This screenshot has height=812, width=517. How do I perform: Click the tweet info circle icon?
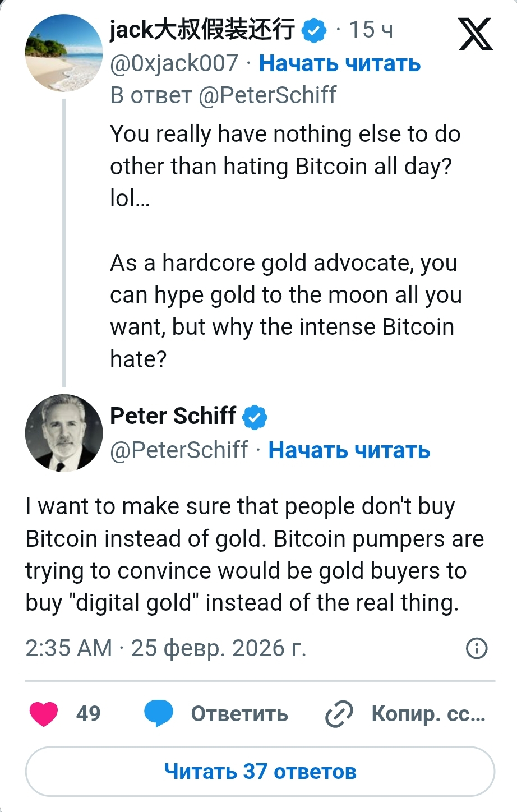tap(477, 648)
